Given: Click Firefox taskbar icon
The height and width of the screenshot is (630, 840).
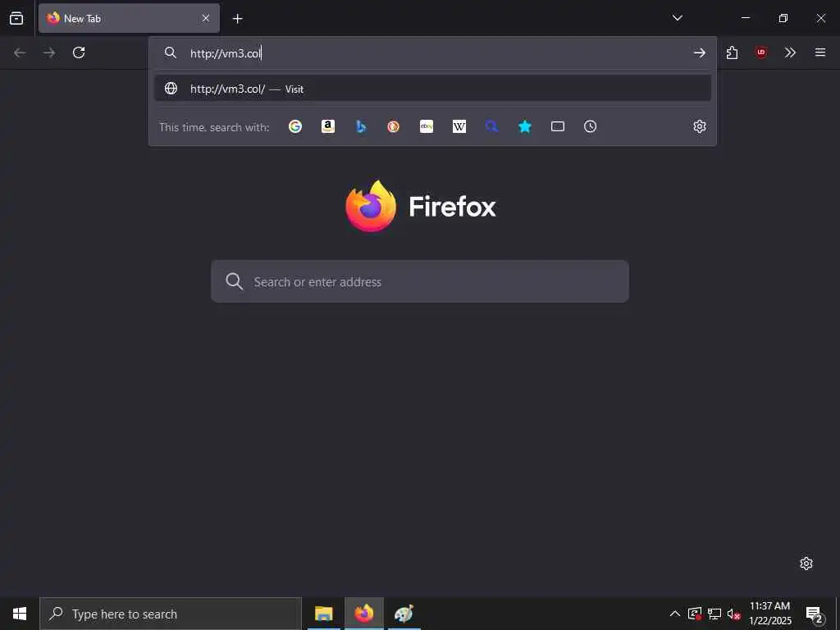Looking at the screenshot, I should 364,614.
